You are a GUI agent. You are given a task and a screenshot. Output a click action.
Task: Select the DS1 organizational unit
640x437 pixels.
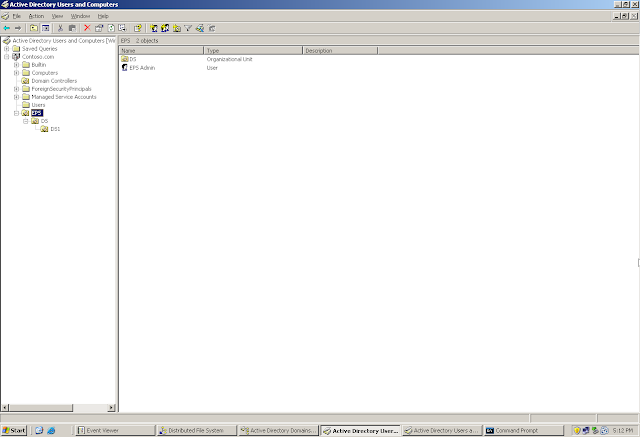pos(55,129)
